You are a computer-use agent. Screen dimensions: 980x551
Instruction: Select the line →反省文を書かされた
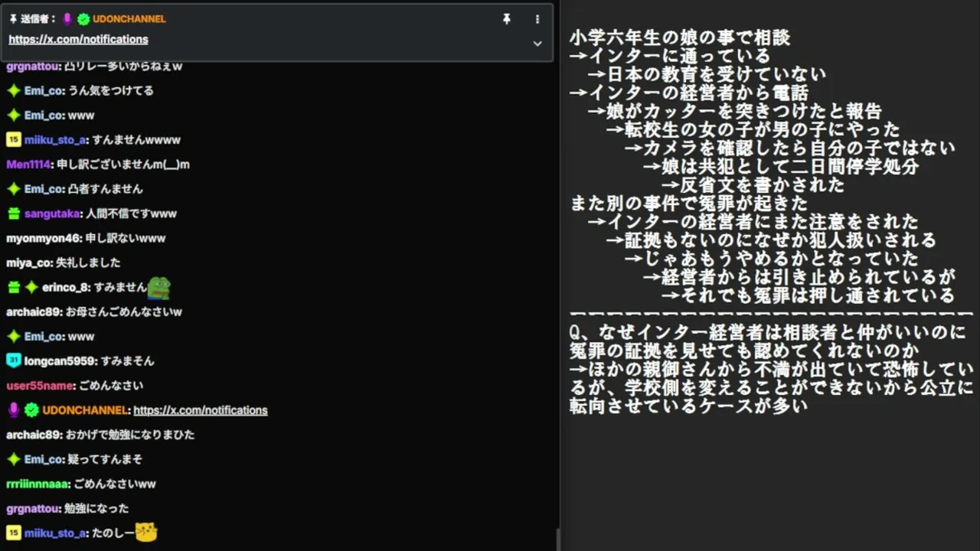click(x=753, y=184)
